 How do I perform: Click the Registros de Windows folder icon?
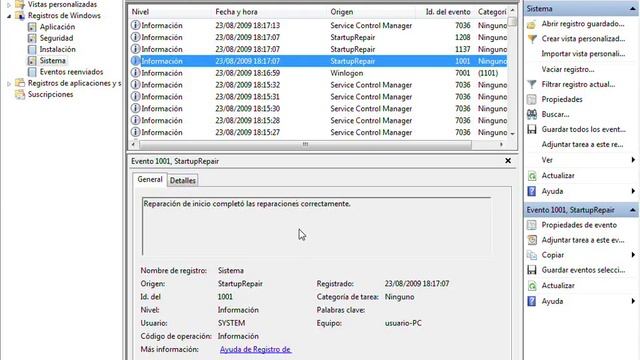coord(20,16)
